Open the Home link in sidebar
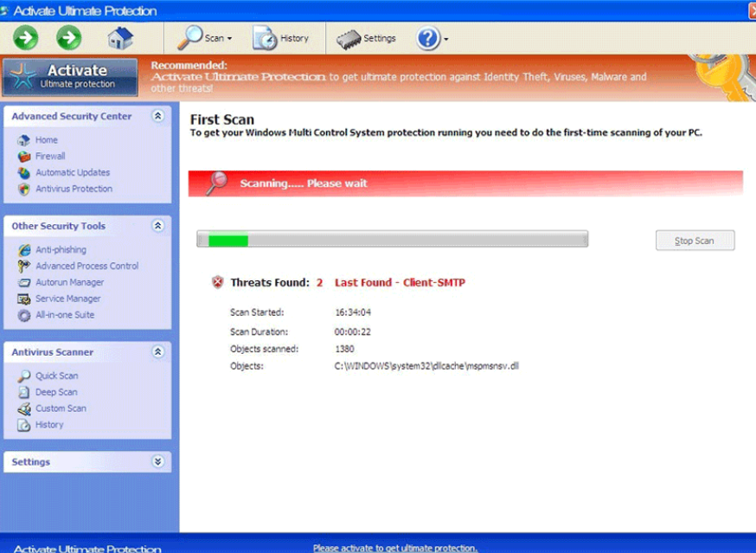This screenshot has width=756, height=553. point(47,140)
